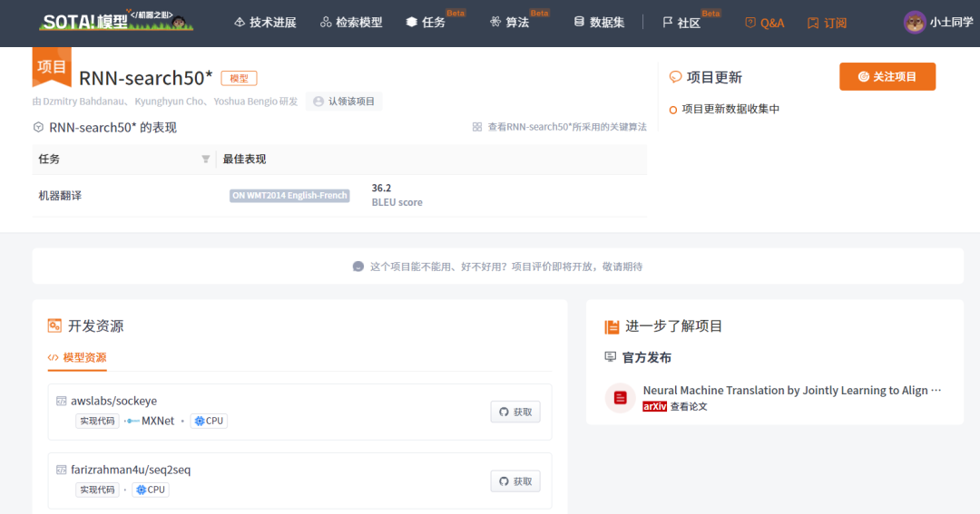Open the 任务 column filter funnel
980x514 pixels.
tap(206, 160)
